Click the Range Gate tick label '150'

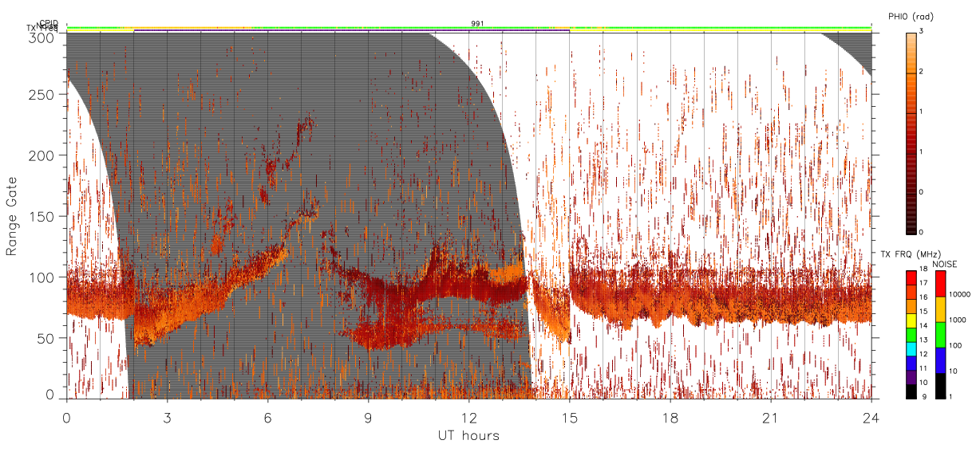[x=42, y=217]
